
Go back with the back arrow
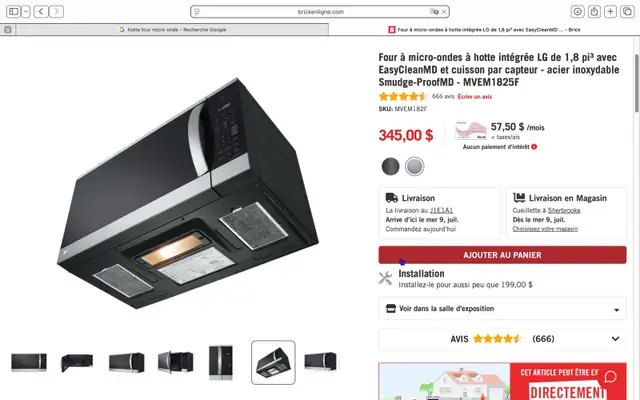41,11
